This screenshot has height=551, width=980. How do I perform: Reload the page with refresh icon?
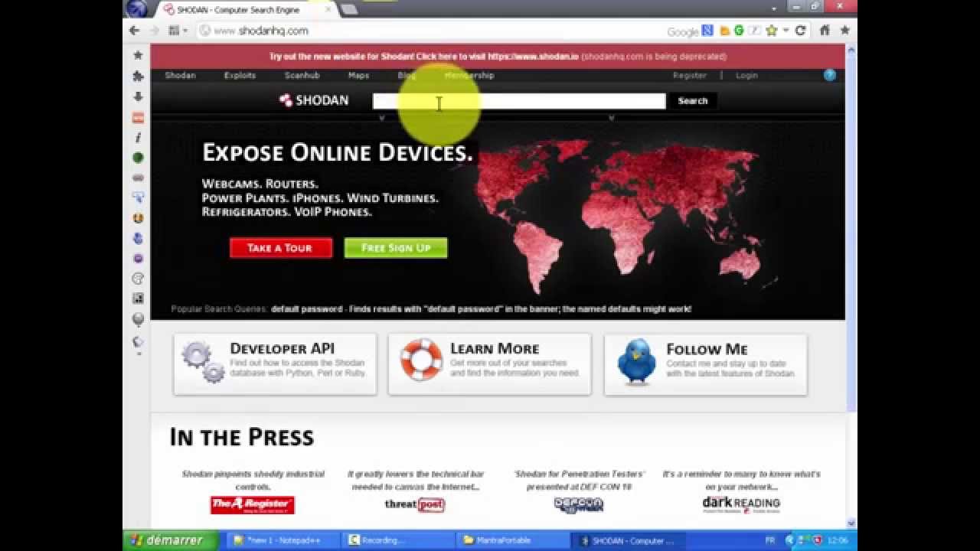(x=800, y=31)
